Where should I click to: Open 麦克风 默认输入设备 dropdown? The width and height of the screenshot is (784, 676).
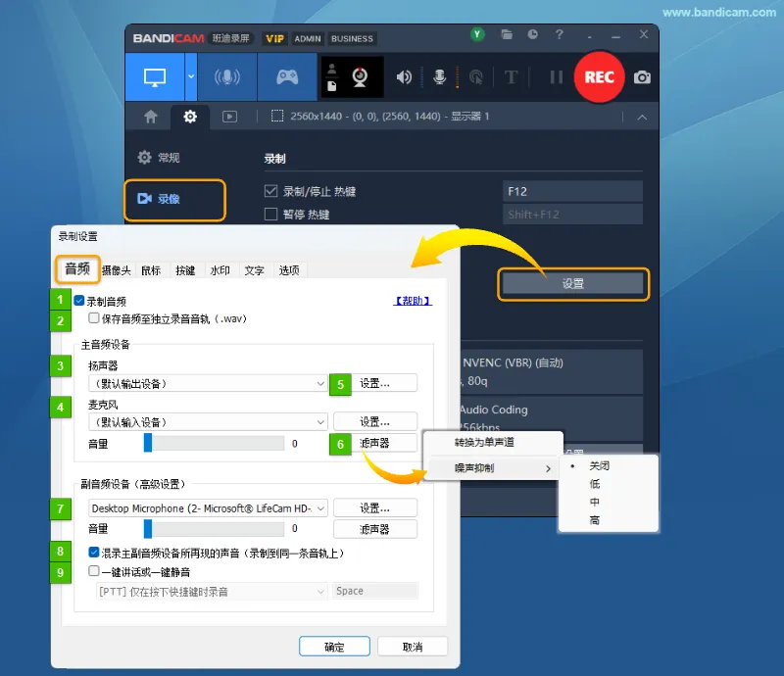pyautogui.click(x=208, y=422)
